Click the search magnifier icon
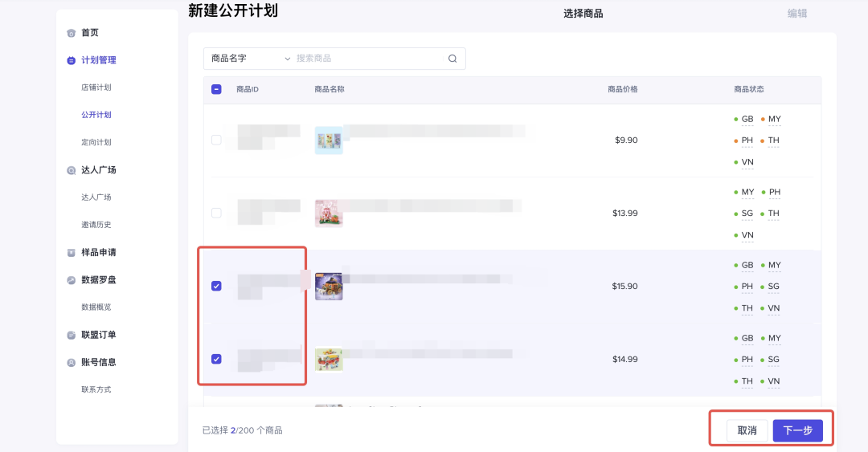Screen dimensions: 868x452 coord(452,59)
